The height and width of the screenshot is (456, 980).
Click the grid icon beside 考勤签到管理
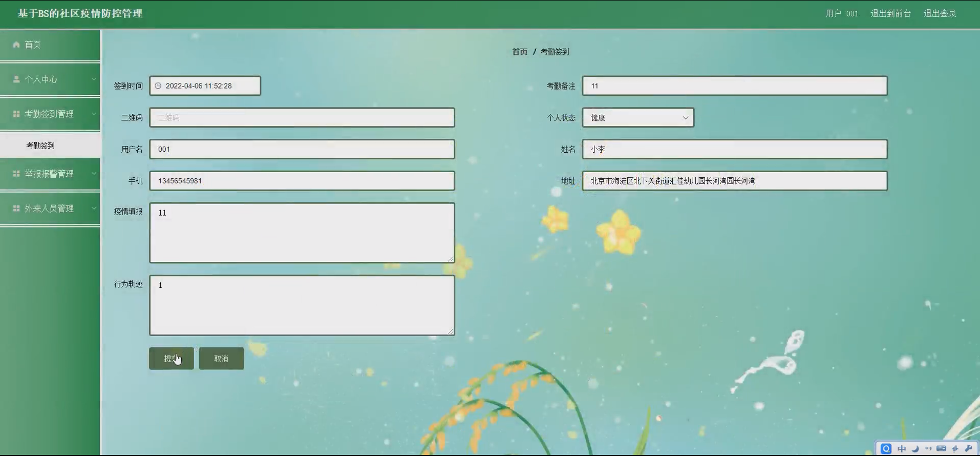click(16, 114)
